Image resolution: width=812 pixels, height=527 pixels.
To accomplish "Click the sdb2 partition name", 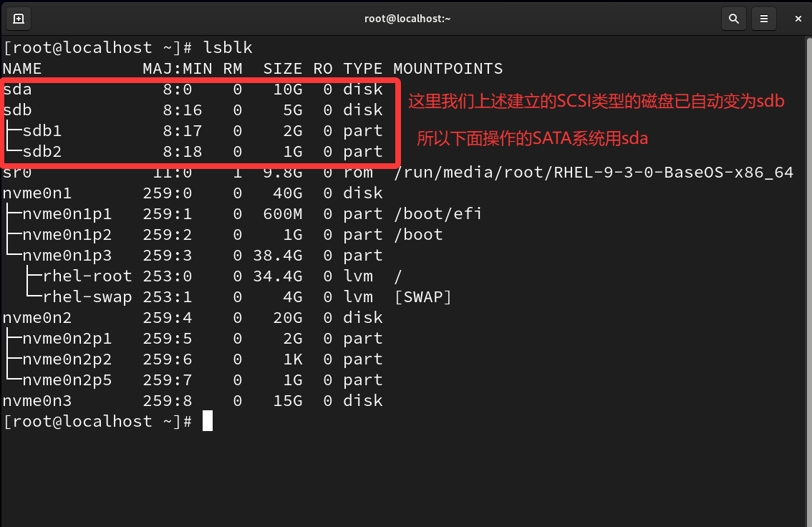I will point(42,152).
